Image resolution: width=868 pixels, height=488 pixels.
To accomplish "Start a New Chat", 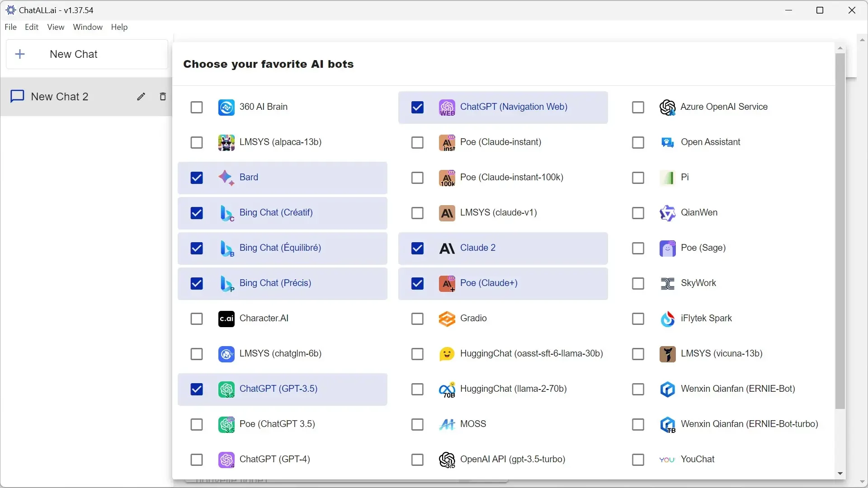I will 87,54.
